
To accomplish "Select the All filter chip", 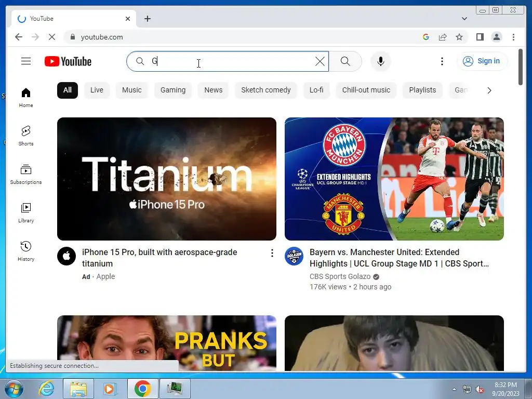I will point(68,90).
